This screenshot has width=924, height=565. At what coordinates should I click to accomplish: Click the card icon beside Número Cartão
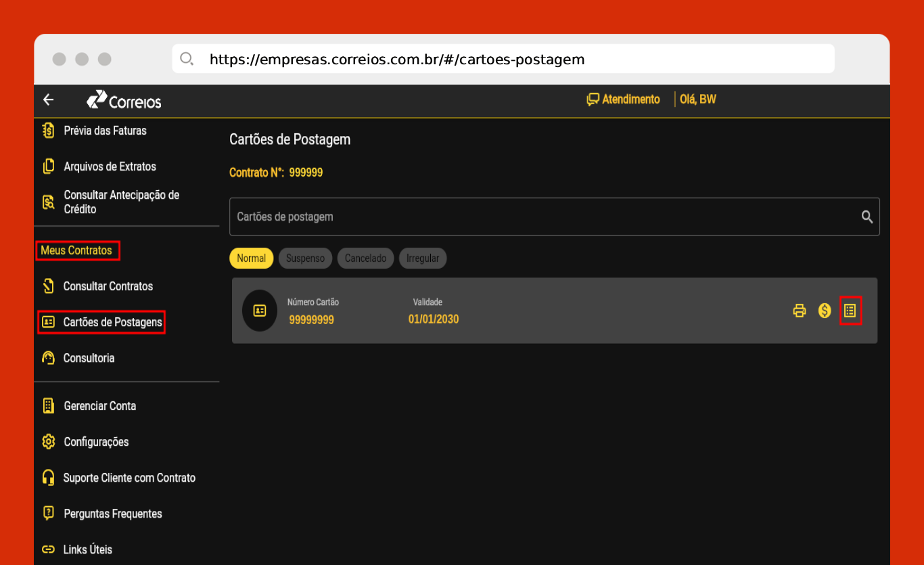260,311
